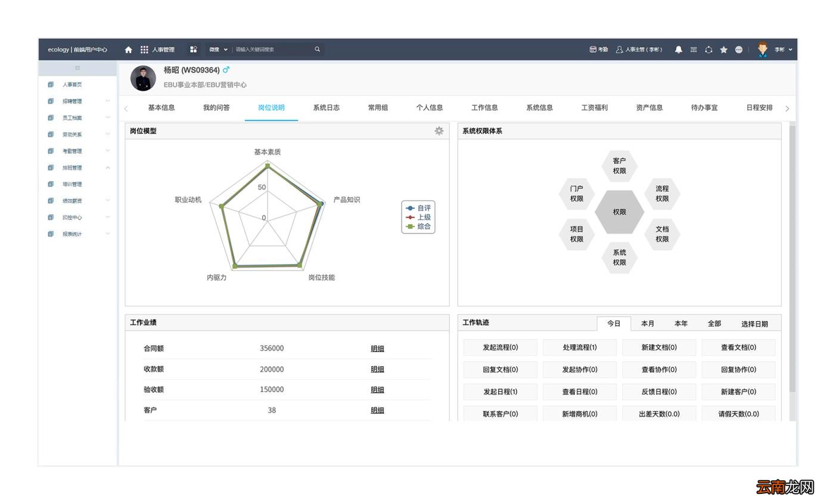
Task: Open the notification bell
Action: [x=678, y=49]
